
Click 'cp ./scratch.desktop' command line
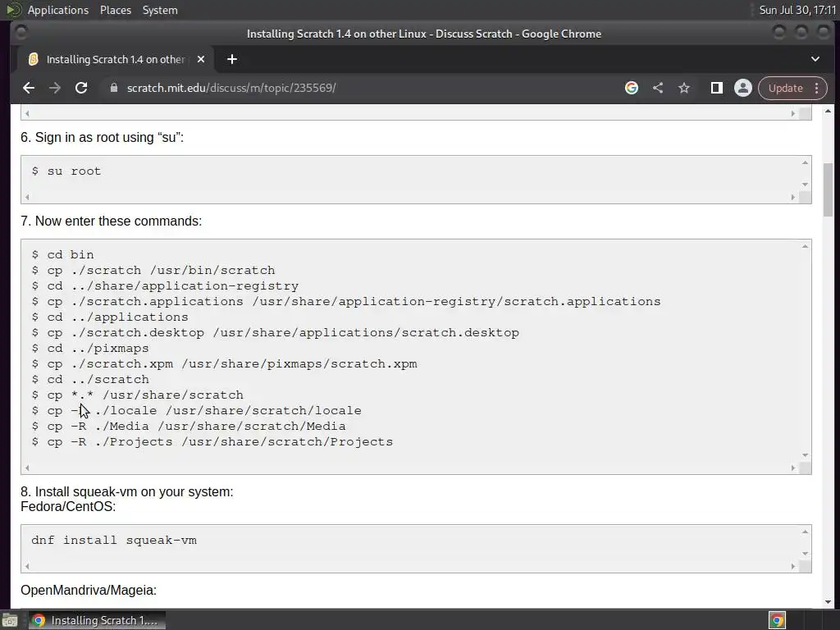tap(276, 333)
